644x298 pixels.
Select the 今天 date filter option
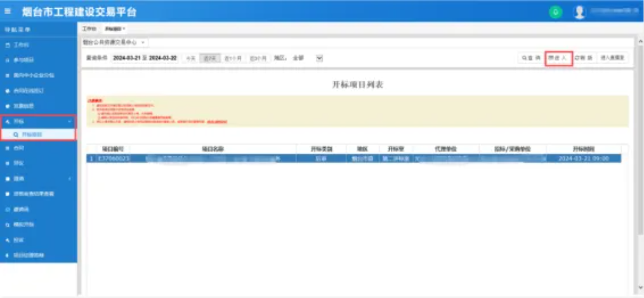190,58
